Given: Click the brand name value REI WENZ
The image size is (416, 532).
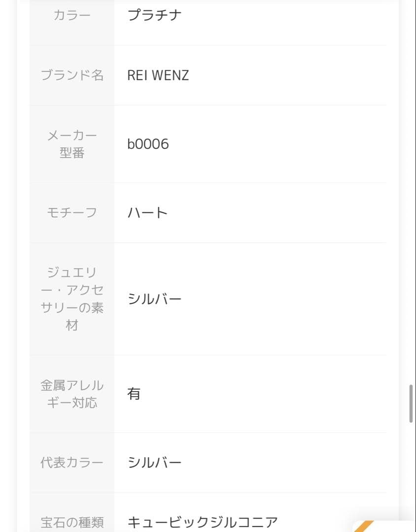Looking at the screenshot, I should coord(158,75).
